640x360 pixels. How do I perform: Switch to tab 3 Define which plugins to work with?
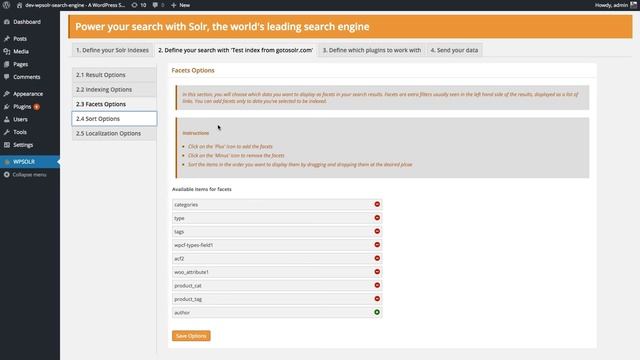pyautogui.click(x=372, y=50)
